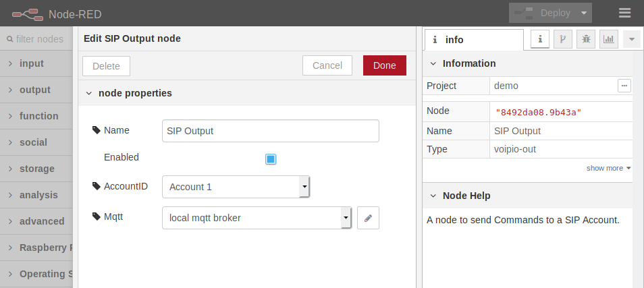This screenshot has height=288, width=644.
Task: Open the Deploy options dropdown arrow
Action: [x=583, y=13]
